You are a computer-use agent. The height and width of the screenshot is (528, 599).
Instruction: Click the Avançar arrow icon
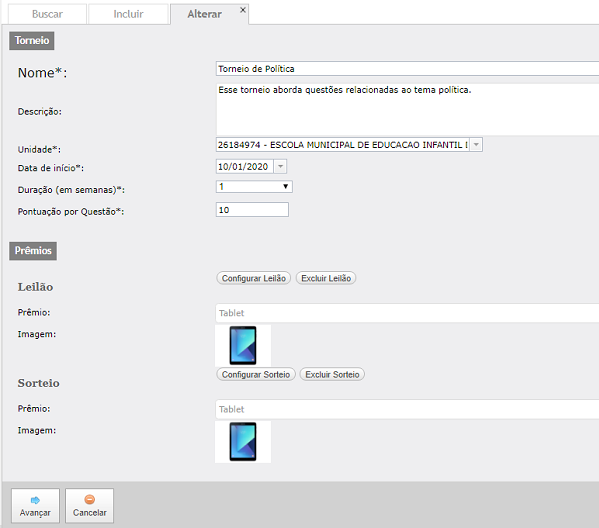[35, 500]
